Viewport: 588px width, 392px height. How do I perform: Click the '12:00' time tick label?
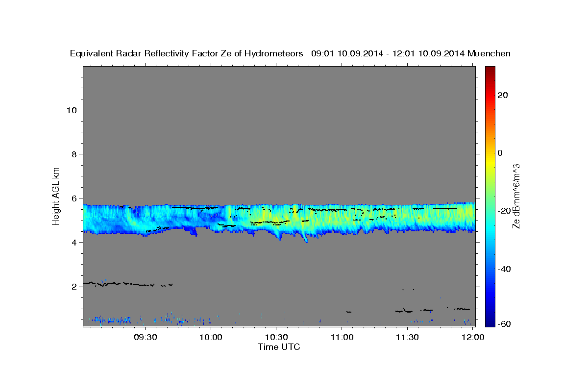473,337
